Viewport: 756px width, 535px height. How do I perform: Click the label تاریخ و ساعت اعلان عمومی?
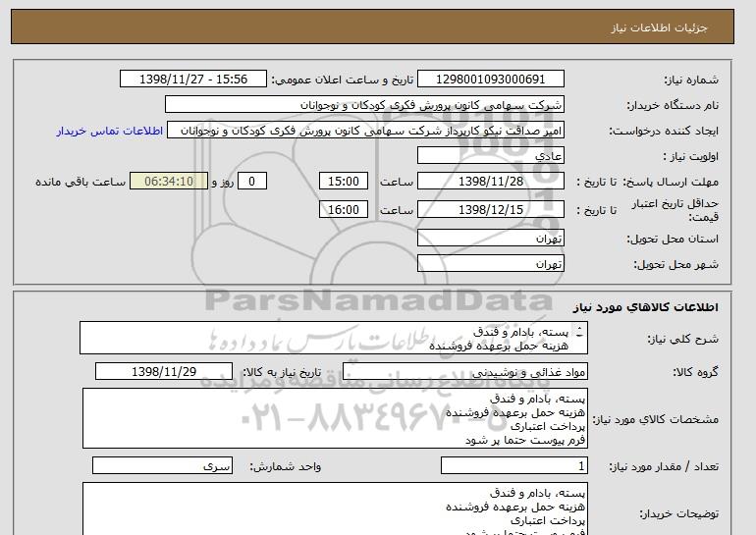(x=343, y=80)
